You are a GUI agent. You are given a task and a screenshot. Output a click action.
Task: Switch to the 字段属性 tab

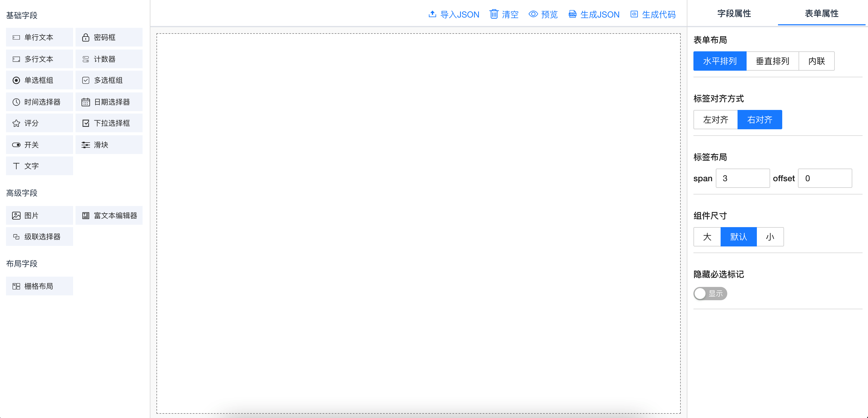click(734, 14)
